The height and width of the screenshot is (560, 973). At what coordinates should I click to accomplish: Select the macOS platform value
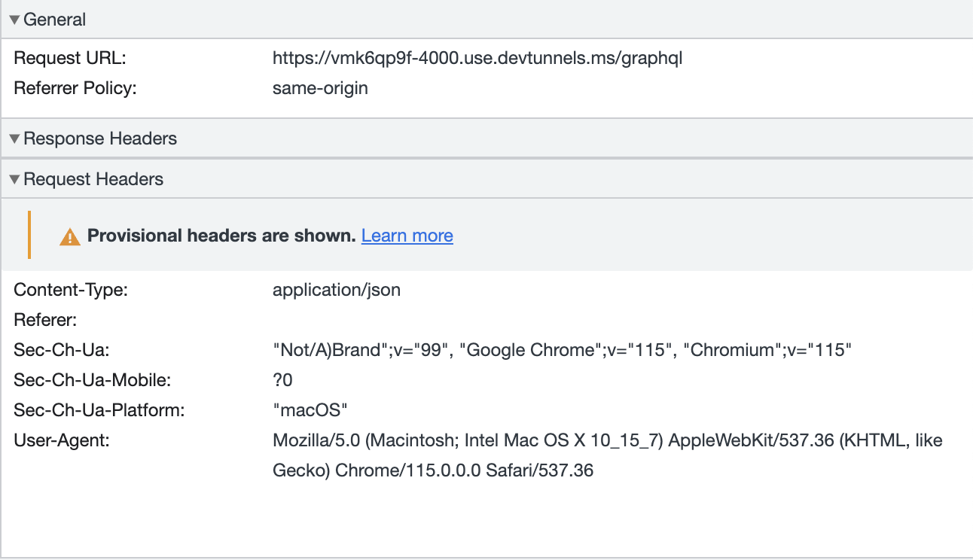coord(310,410)
